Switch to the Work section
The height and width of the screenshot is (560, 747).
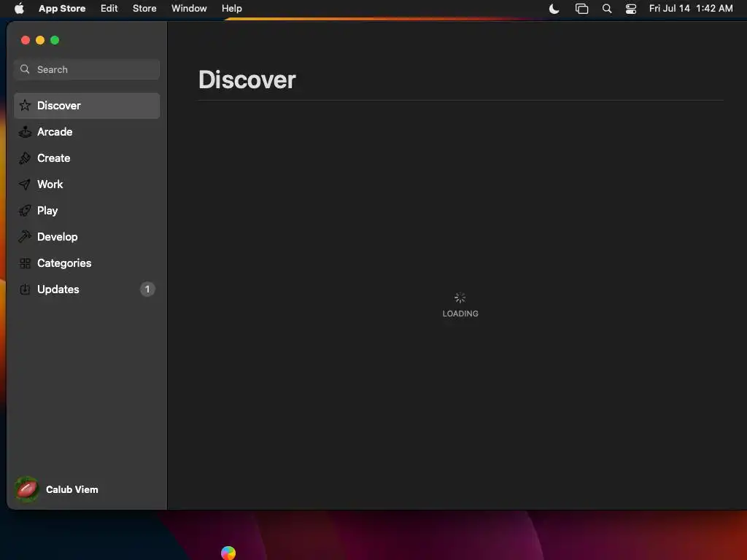click(x=87, y=184)
